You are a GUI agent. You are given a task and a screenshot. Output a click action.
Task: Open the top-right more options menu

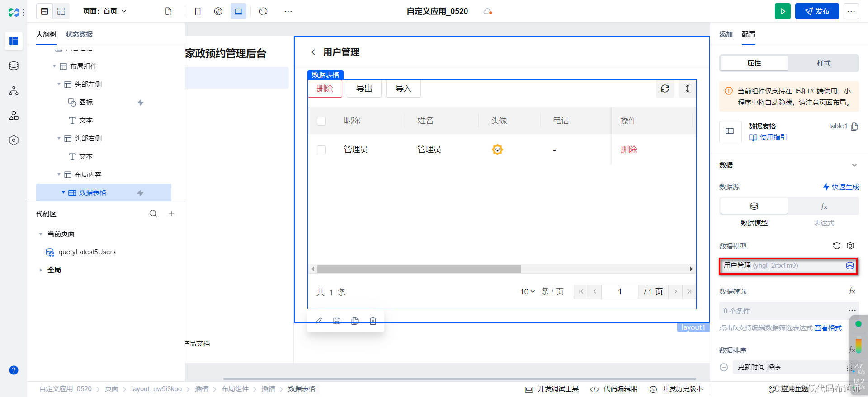[x=851, y=11]
